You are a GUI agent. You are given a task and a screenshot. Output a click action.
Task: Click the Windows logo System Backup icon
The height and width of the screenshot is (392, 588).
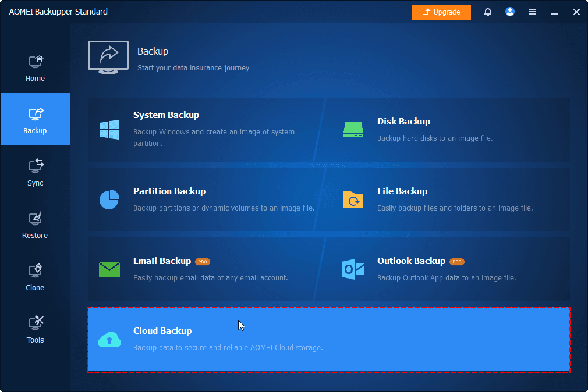coord(109,130)
